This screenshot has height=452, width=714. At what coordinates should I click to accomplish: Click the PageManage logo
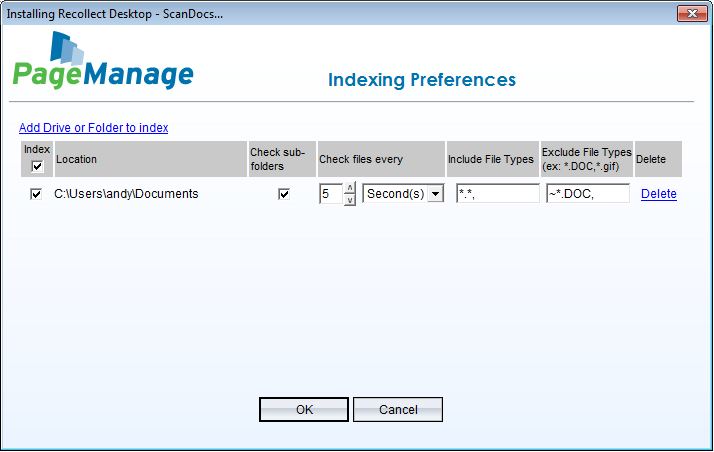coord(103,62)
